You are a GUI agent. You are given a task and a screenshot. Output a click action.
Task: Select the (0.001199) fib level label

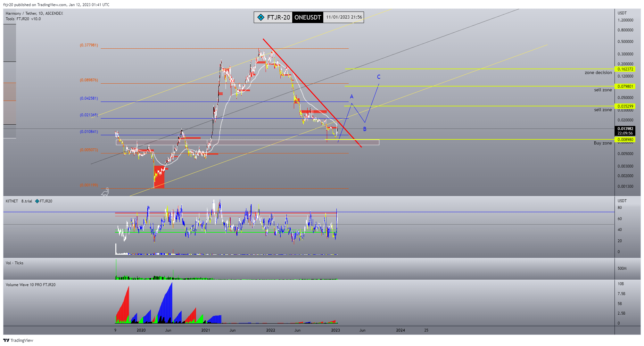click(89, 185)
